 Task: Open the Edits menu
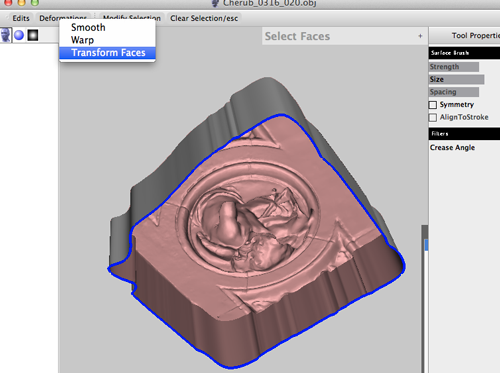pos(21,18)
